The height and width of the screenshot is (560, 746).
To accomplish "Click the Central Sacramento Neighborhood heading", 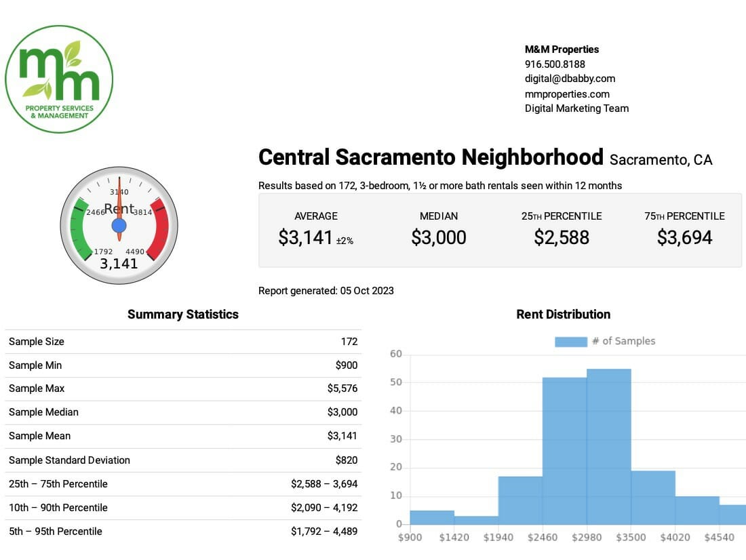I will pyautogui.click(x=431, y=157).
